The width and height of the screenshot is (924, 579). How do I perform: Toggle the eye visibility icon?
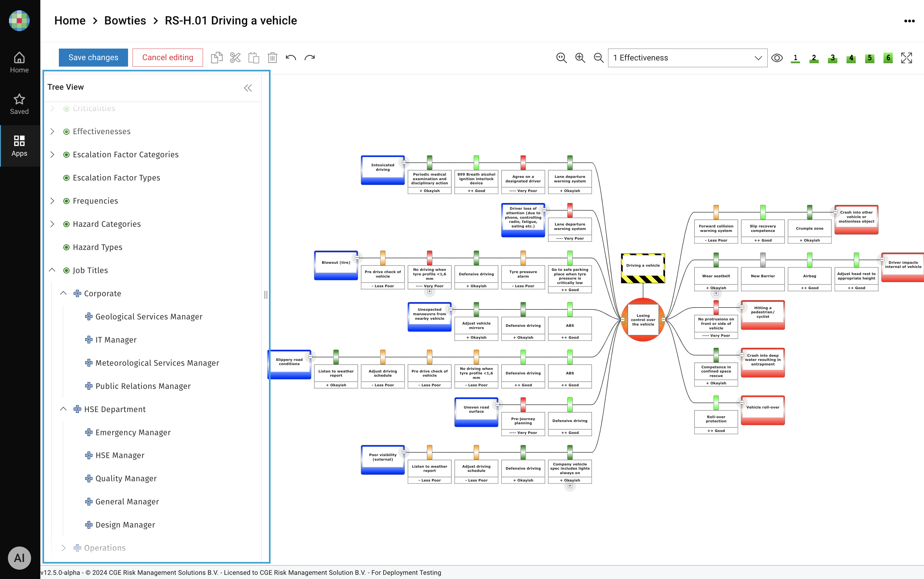tap(777, 58)
